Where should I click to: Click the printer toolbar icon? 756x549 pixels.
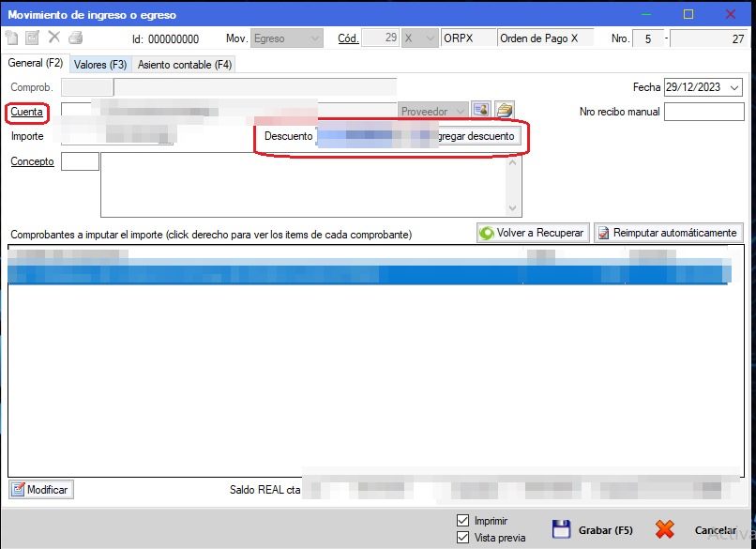click(x=76, y=38)
